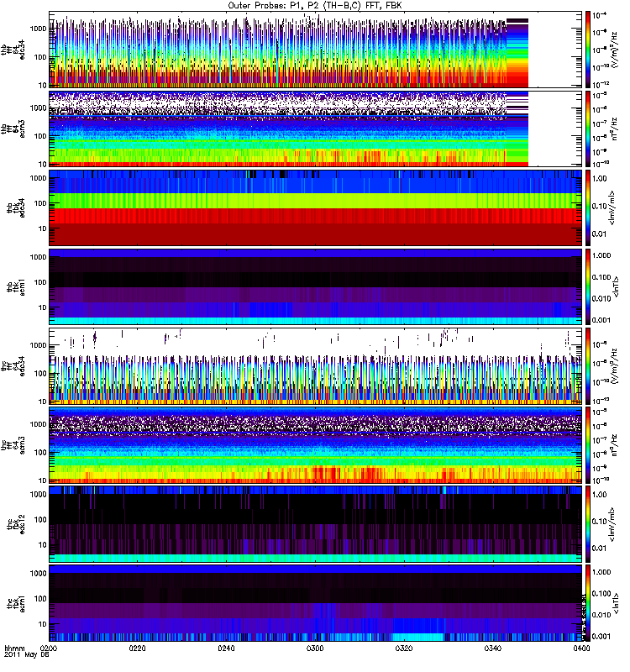
Task: Click the 0300 time axis label
Action: pyautogui.click(x=316, y=649)
